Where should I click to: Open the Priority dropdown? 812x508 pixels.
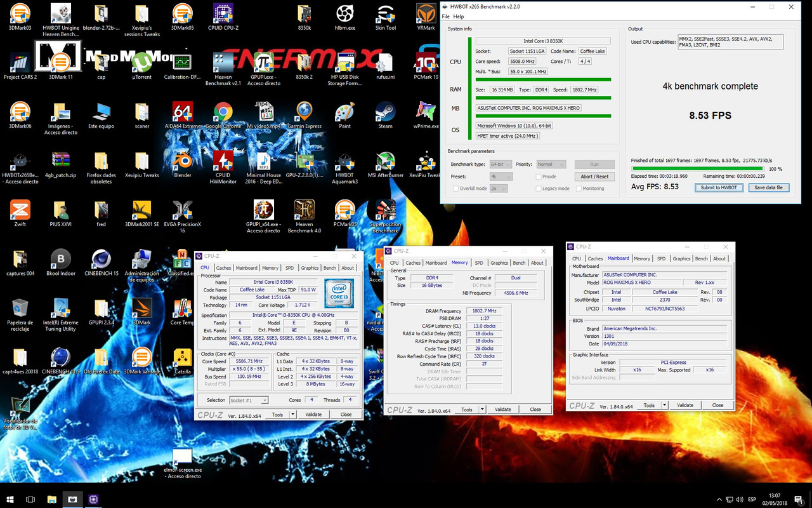pos(552,164)
